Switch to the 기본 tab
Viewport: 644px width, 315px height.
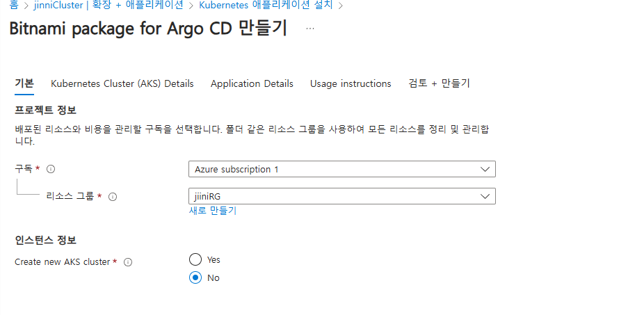24,83
